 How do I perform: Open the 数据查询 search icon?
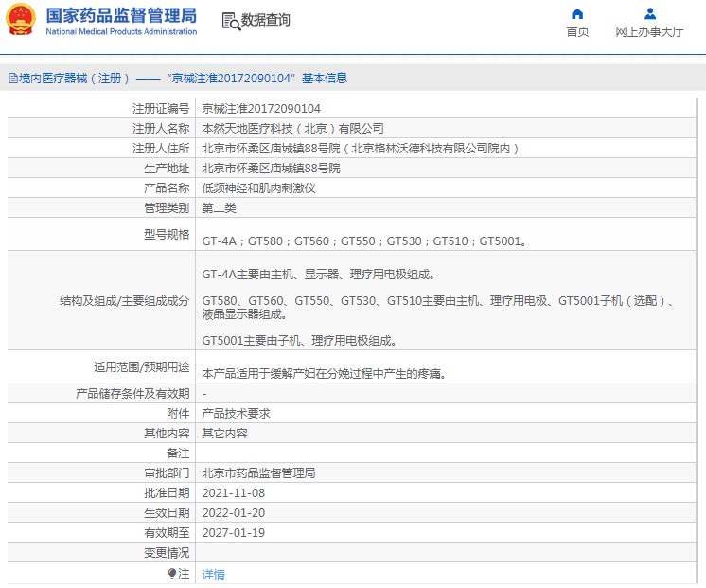click(x=232, y=21)
